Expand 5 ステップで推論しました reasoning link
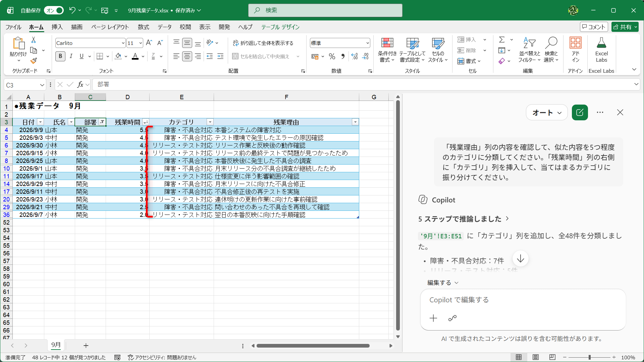The width and height of the screenshot is (644, 362). [464, 219]
